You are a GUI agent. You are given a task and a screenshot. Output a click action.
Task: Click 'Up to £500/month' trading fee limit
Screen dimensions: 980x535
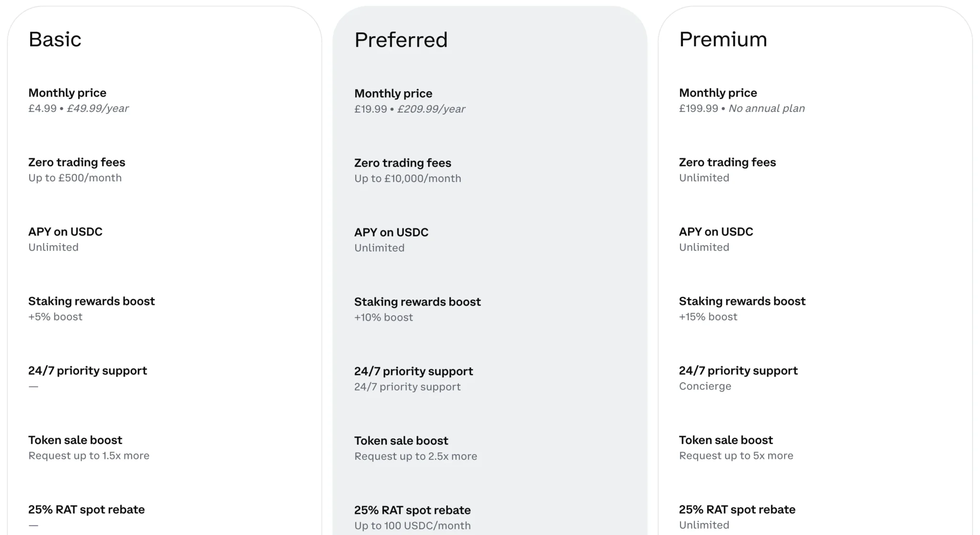(75, 178)
